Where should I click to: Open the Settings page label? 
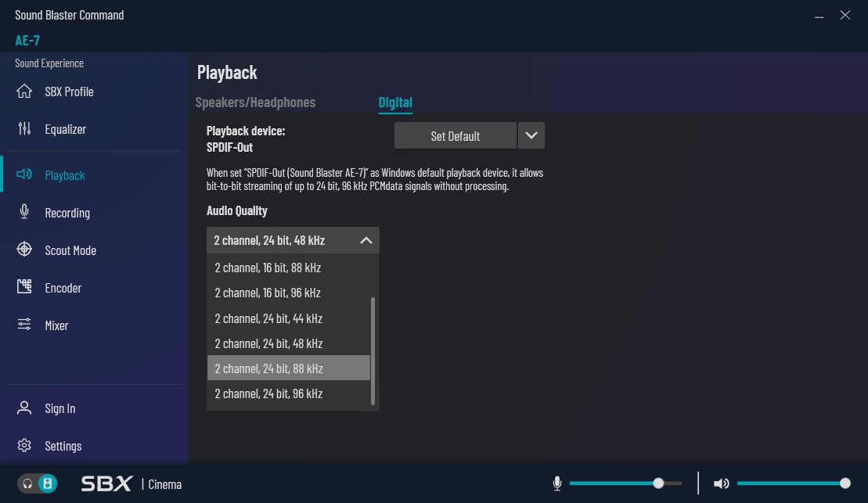[63, 446]
